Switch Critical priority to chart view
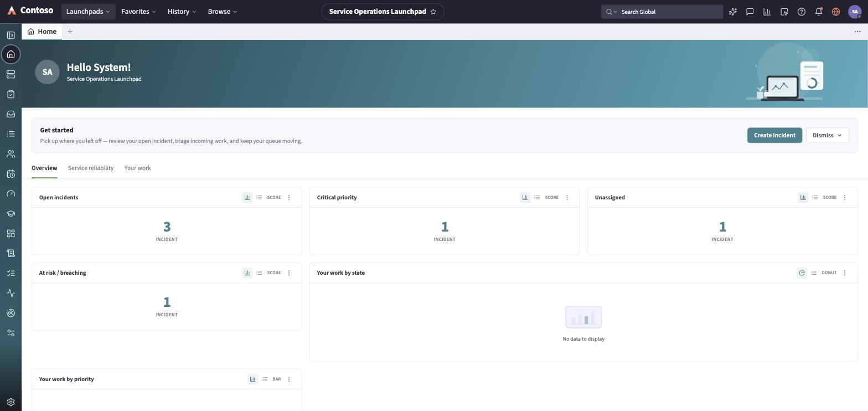 tap(525, 197)
